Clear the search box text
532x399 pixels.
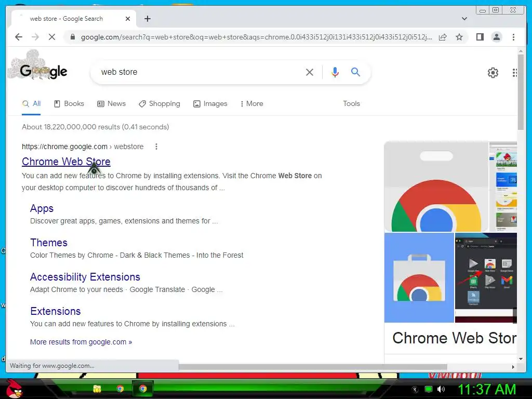pos(310,72)
